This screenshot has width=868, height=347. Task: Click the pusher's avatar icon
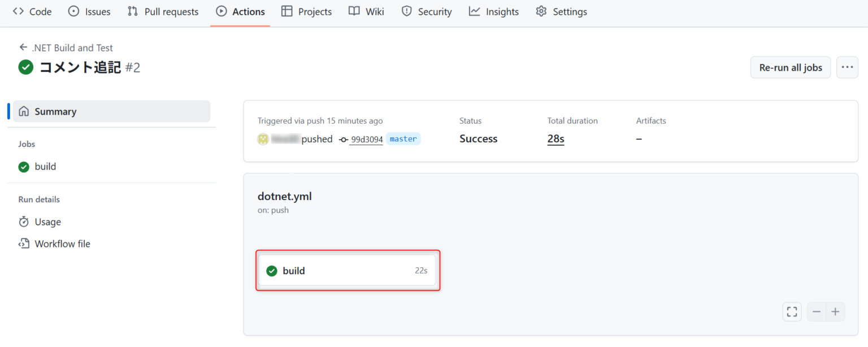coord(263,139)
